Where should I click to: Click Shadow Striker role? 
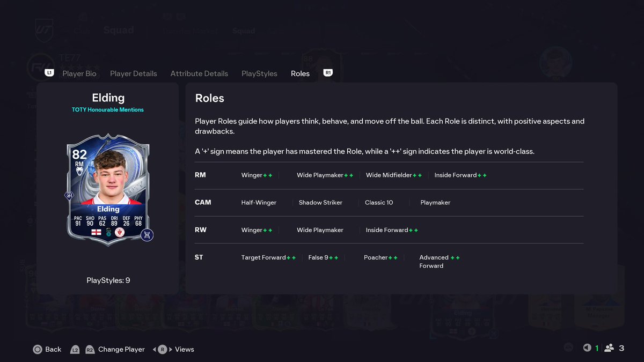[x=320, y=203]
